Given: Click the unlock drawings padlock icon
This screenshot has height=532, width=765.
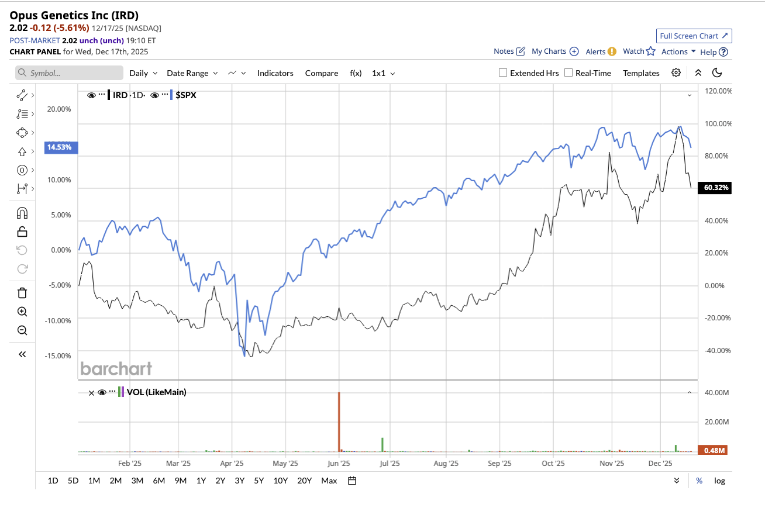Looking at the screenshot, I should point(22,232).
